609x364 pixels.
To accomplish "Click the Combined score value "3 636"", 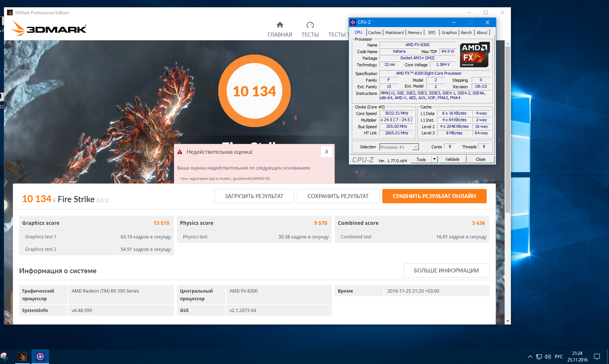I will coord(479,223).
